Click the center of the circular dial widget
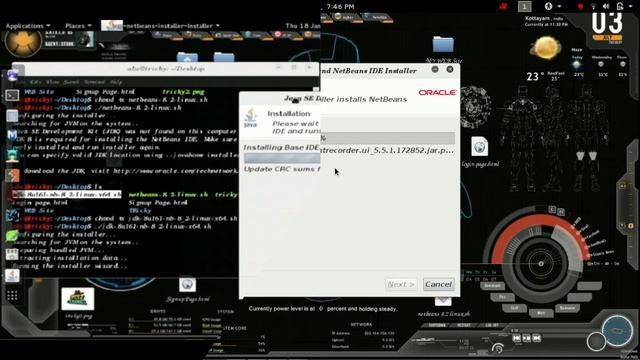 click(541, 264)
